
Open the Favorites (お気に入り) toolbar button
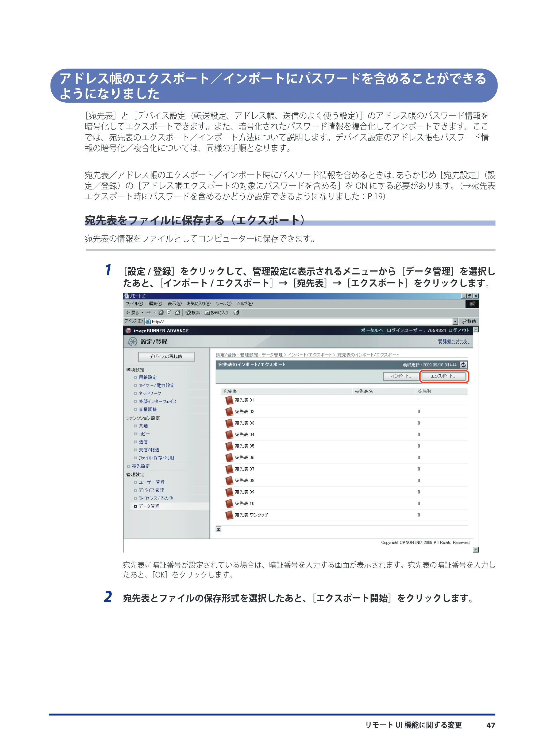click(x=217, y=312)
